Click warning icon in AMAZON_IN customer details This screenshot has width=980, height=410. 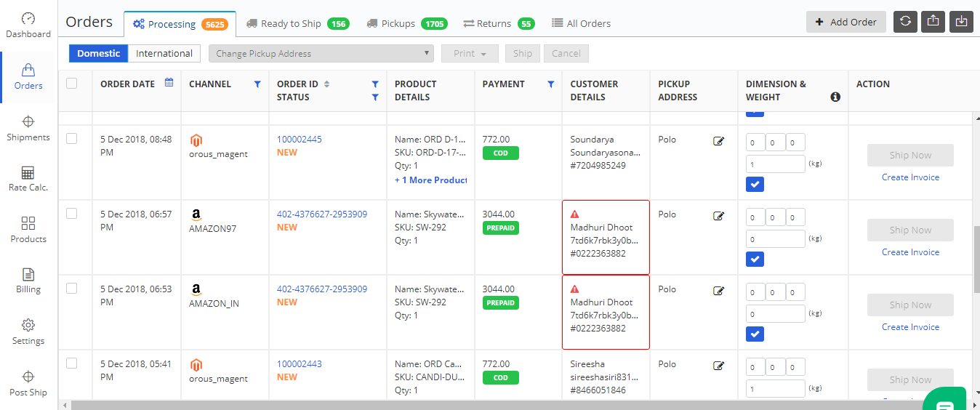pos(575,289)
